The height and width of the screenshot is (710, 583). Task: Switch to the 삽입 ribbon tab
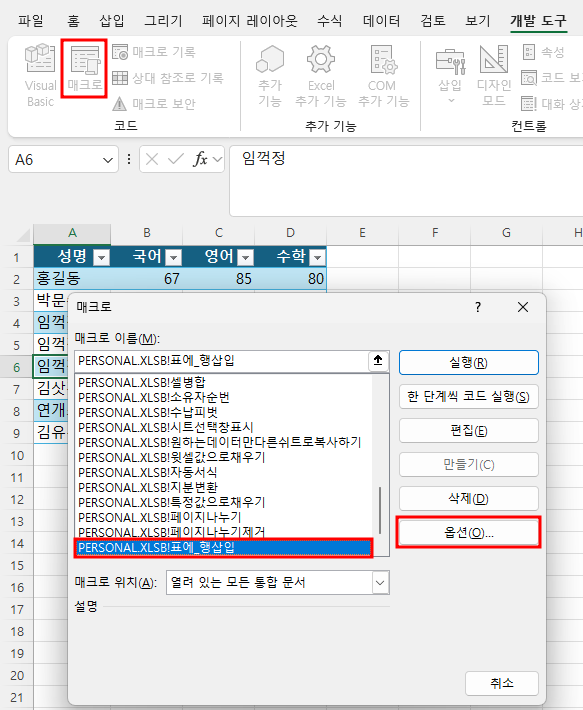111,20
